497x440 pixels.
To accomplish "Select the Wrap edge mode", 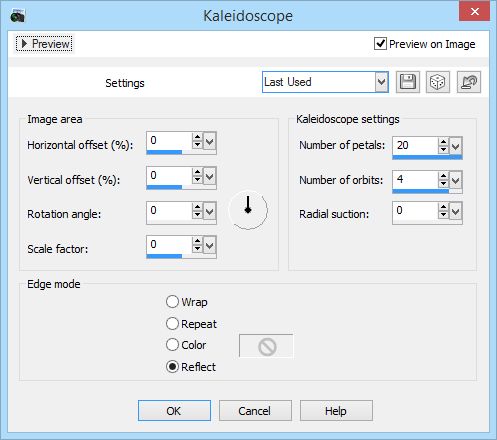I will coord(172,302).
